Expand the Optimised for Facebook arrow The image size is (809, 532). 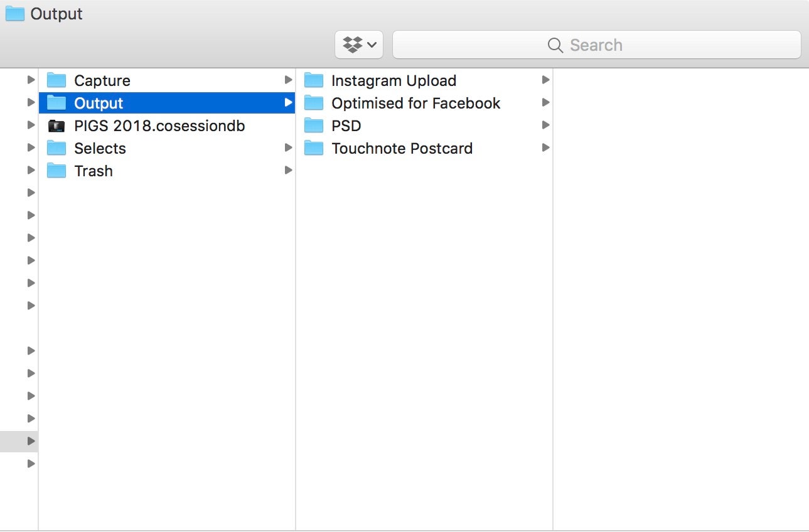click(x=545, y=102)
